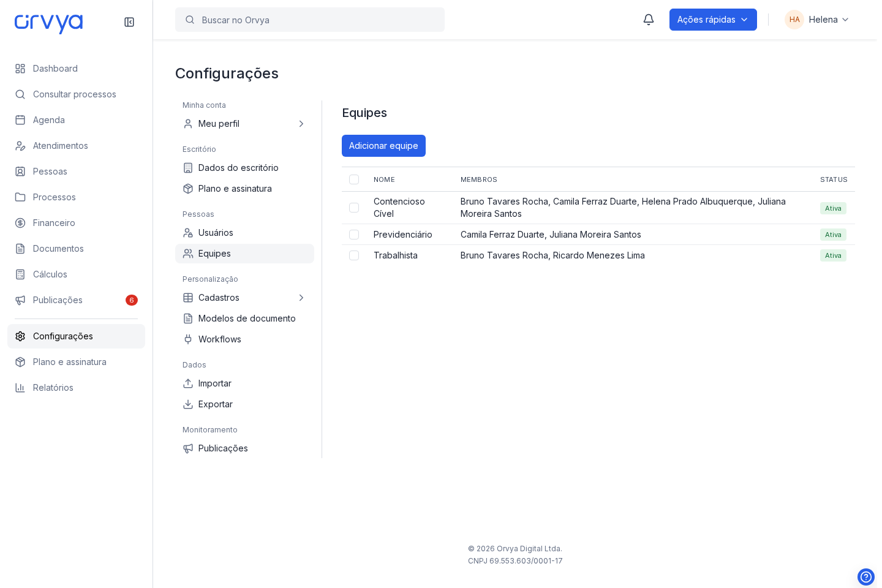The width and height of the screenshot is (882, 588).
Task: Click the Dados do escritório building icon
Action: click(188, 168)
